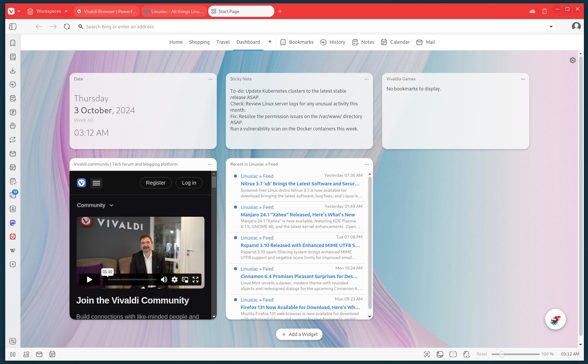
Task: Open the Bookmarks start page section
Action: coord(297,42)
